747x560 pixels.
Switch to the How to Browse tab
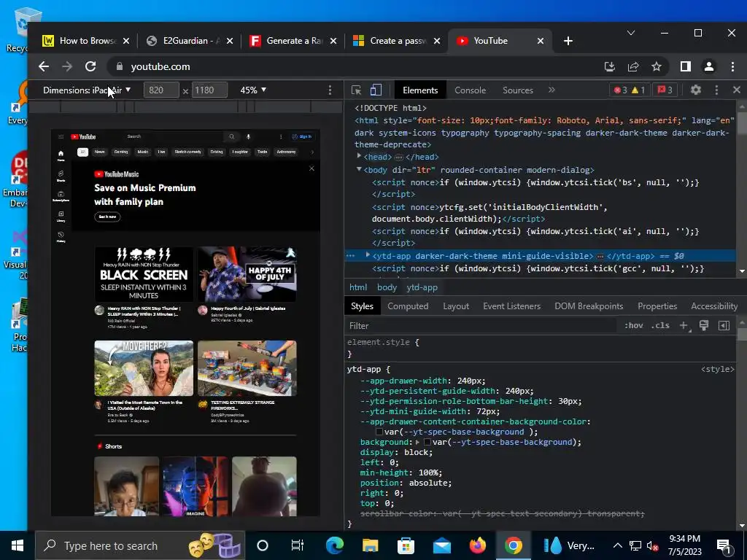click(x=86, y=41)
